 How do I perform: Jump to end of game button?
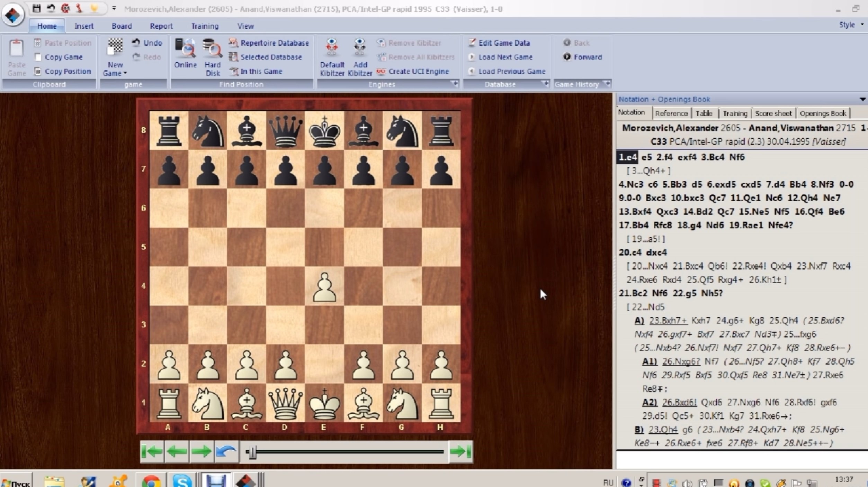click(460, 451)
